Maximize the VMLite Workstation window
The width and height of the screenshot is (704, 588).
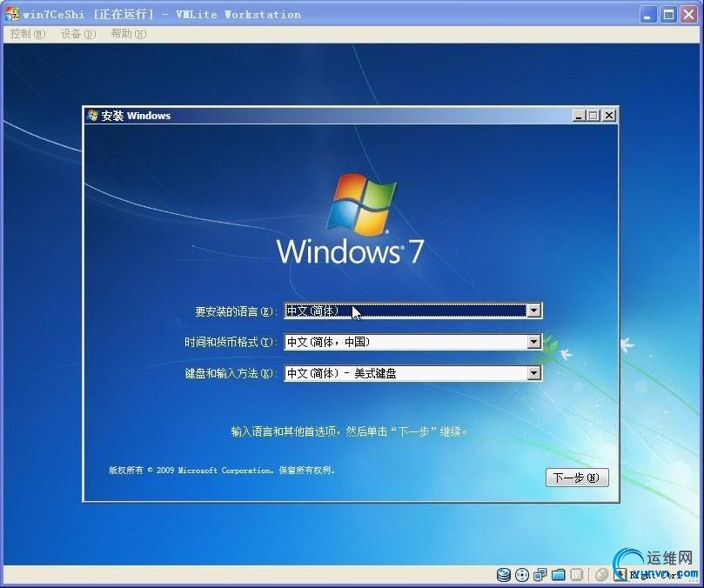(x=668, y=15)
